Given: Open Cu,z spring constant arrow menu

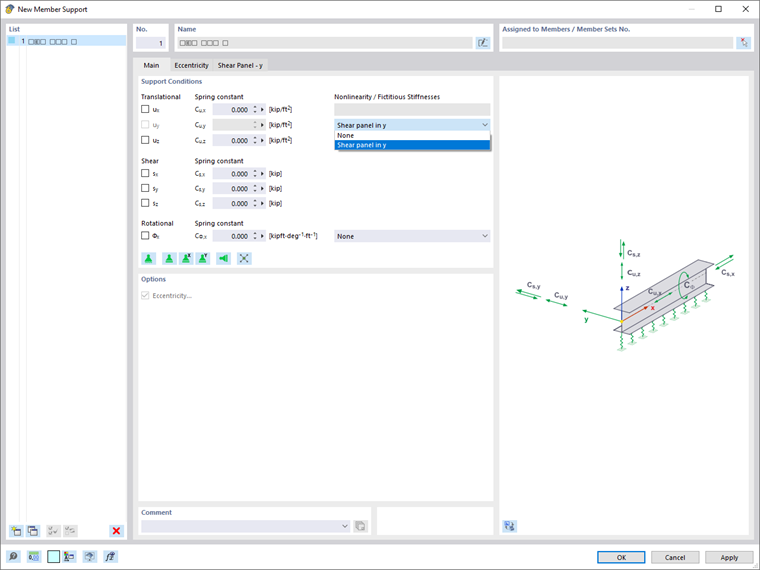Looking at the screenshot, I should [262, 141].
